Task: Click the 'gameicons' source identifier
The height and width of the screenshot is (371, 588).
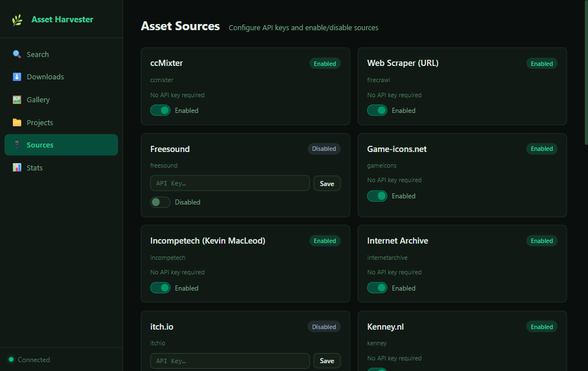Action: coord(382,165)
